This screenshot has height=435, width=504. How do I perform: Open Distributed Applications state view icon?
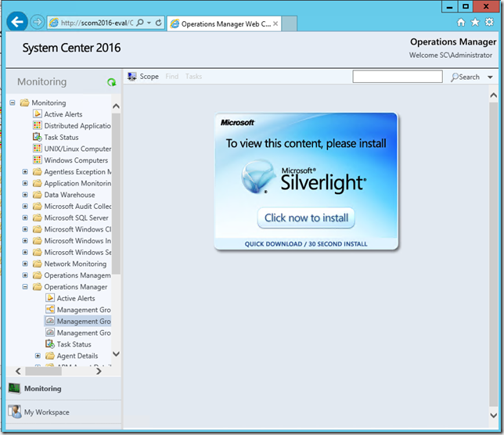click(38, 125)
